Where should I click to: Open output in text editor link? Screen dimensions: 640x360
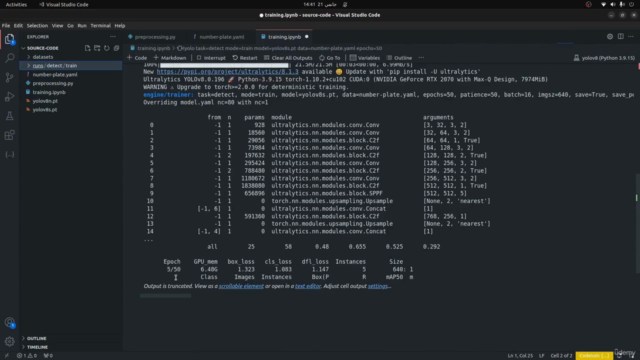tap(308, 286)
